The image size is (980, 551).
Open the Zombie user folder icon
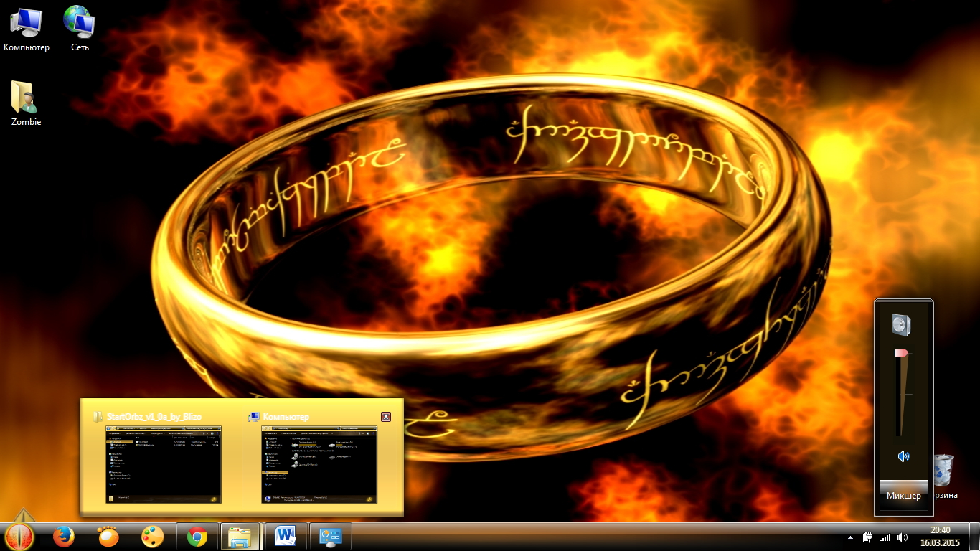[x=26, y=103]
